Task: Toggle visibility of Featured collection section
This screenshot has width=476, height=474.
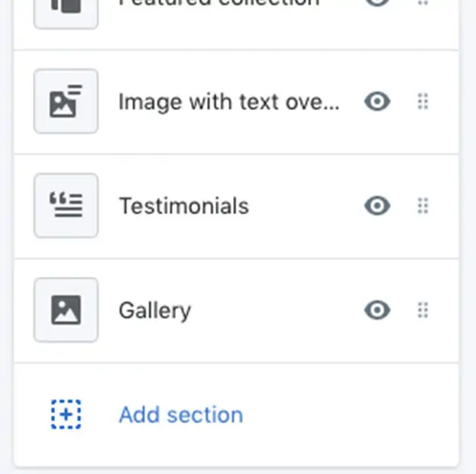Action: pyautogui.click(x=377, y=2)
